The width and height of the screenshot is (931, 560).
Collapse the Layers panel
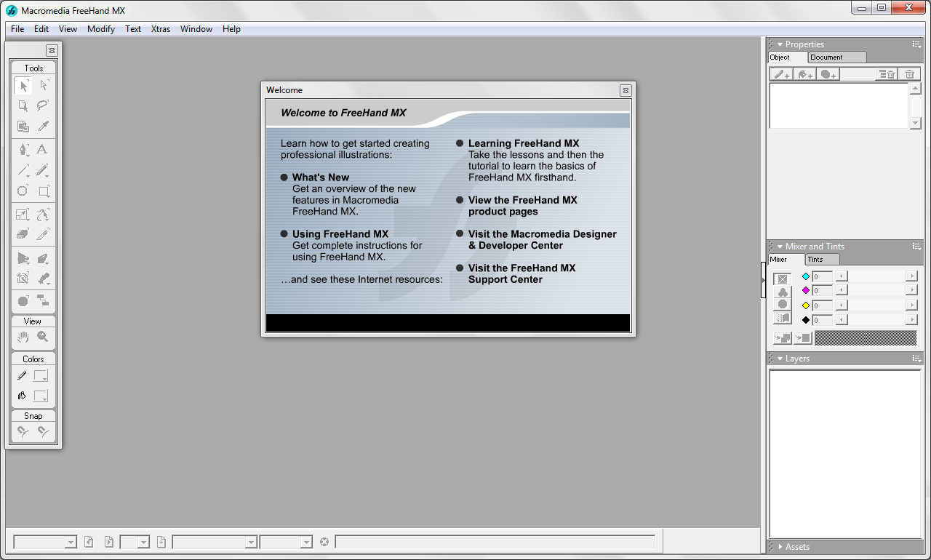tap(780, 359)
